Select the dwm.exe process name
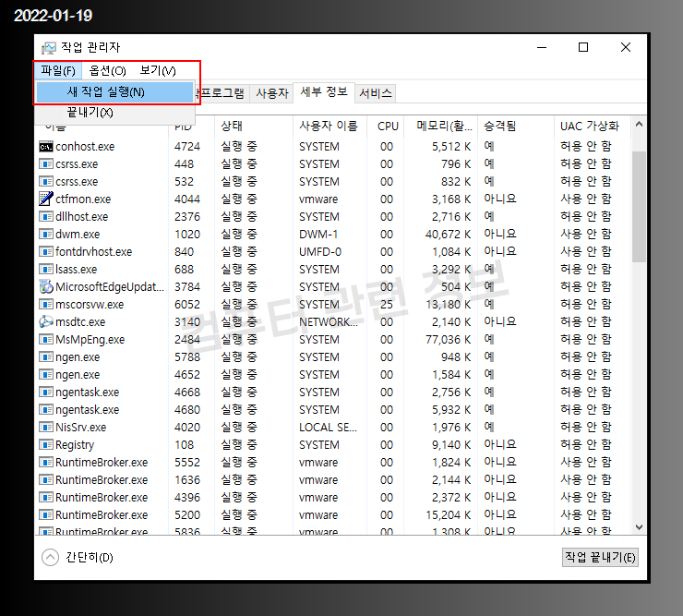 click(x=78, y=234)
